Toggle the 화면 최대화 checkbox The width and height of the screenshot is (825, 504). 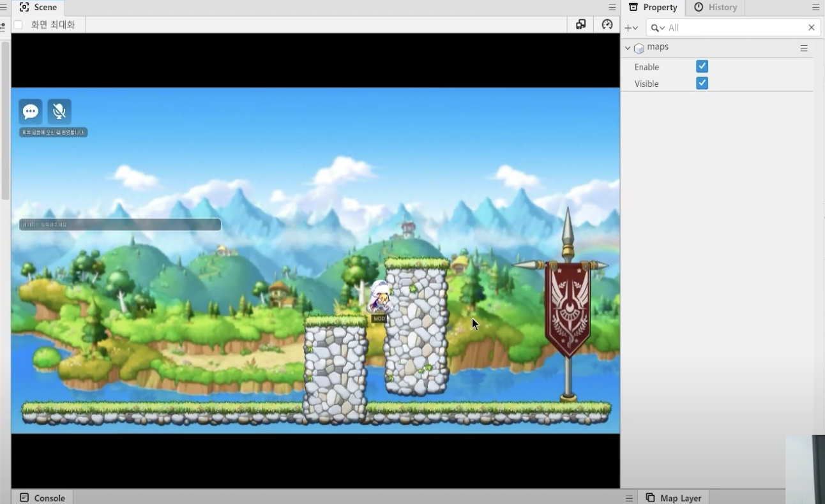[x=18, y=25]
